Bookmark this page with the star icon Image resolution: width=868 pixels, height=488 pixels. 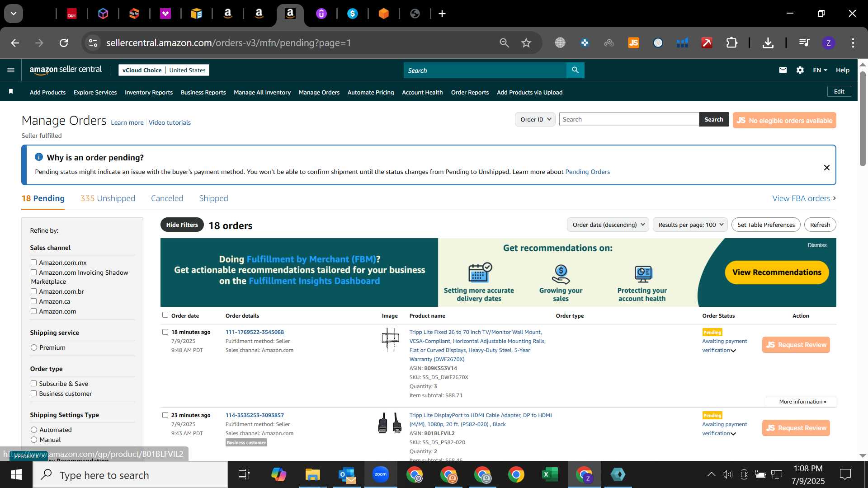(x=526, y=43)
